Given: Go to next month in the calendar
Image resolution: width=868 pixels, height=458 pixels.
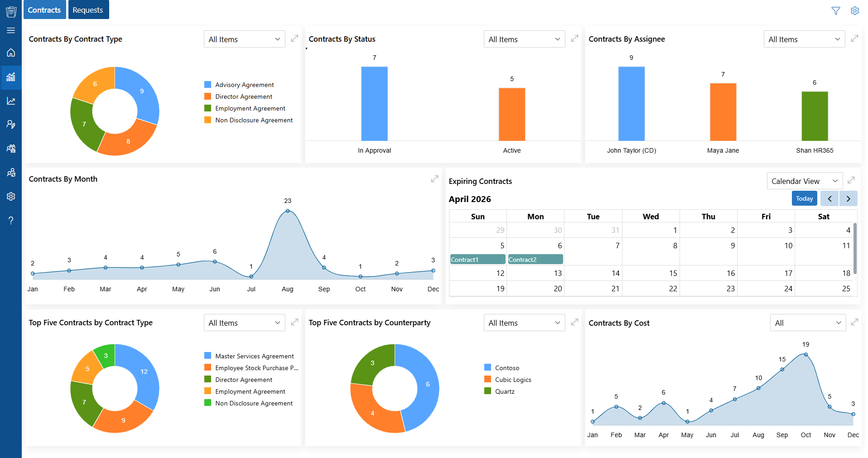Looking at the screenshot, I should [x=848, y=198].
